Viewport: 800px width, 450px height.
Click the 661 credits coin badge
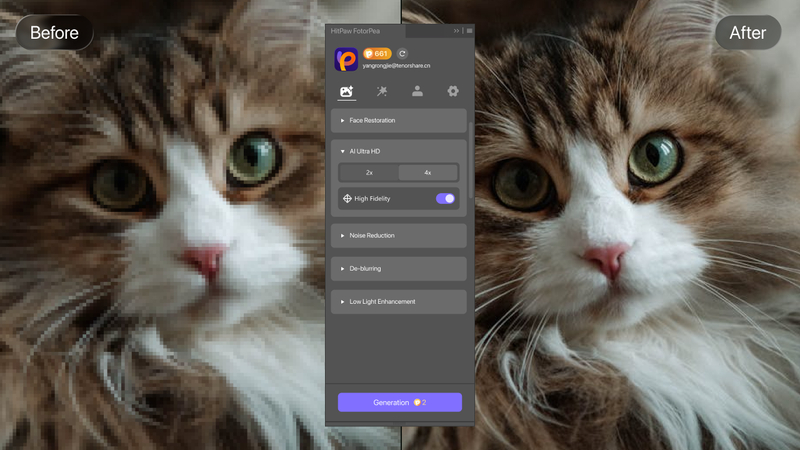click(377, 54)
